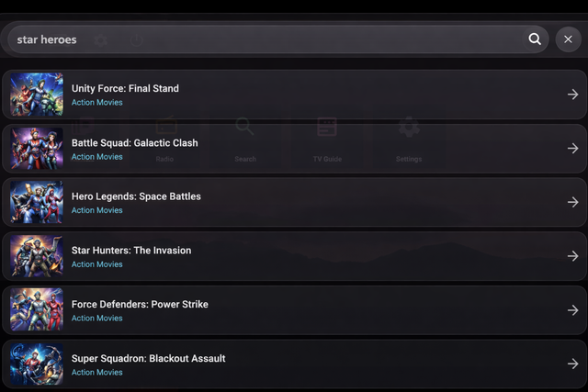Click arrow beside Star Hunters: The Invasion

tap(572, 256)
